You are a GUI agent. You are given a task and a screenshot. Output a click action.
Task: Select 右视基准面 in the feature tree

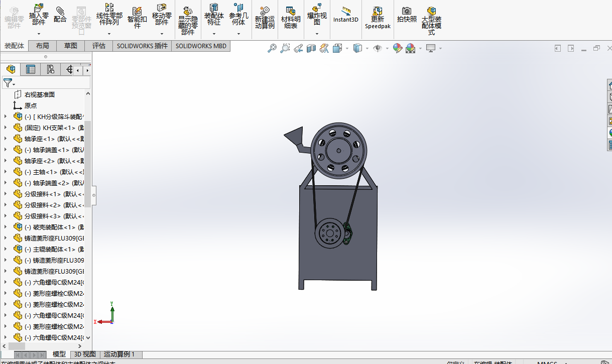coord(40,94)
